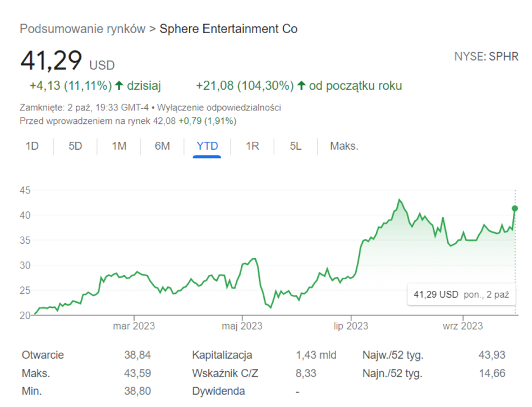This screenshot has height=407, width=532.
Task: Click Dywidenda label
Action: click(x=218, y=391)
